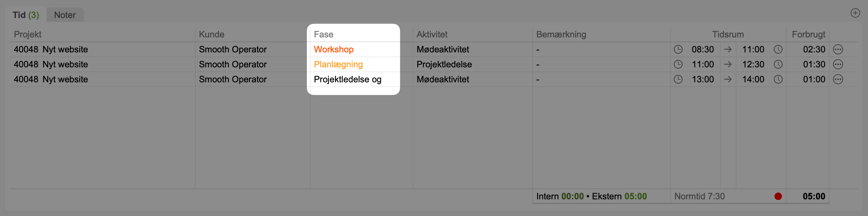Switch to the Noter tab
Image resolution: width=868 pixels, height=216 pixels.
(x=65, y=15)
